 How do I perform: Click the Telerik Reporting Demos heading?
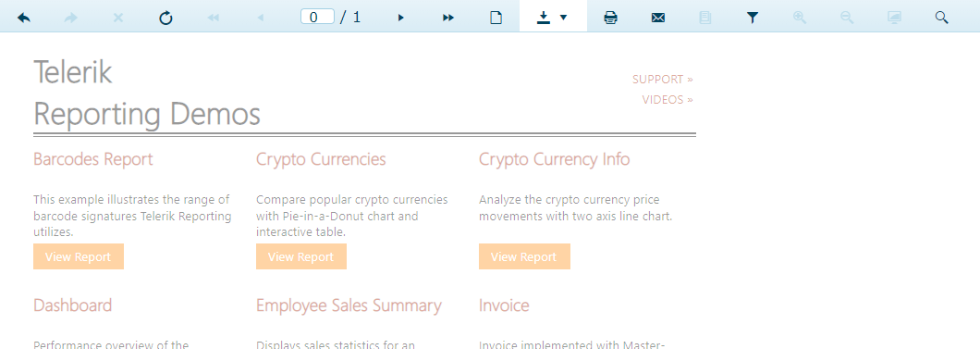[x=147, y=93]
